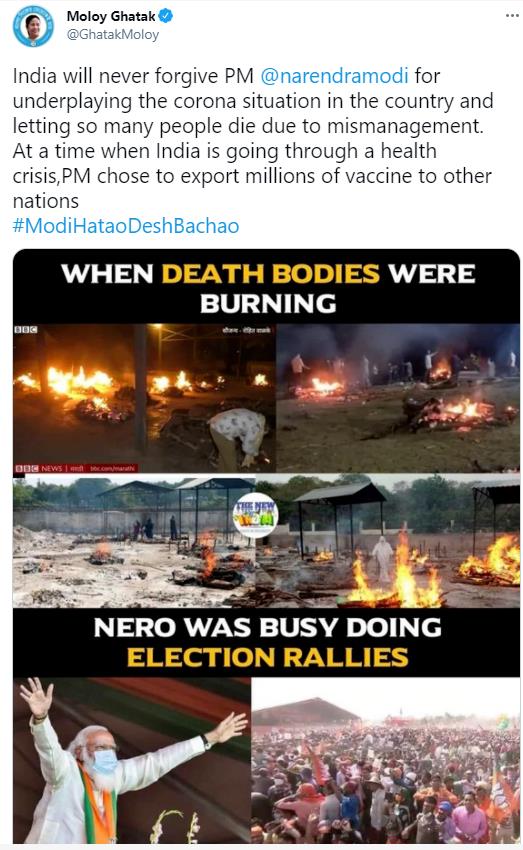Screen dimensions: 523x850
Task: Click the blue verified badge
Action: tap(166, 16)
